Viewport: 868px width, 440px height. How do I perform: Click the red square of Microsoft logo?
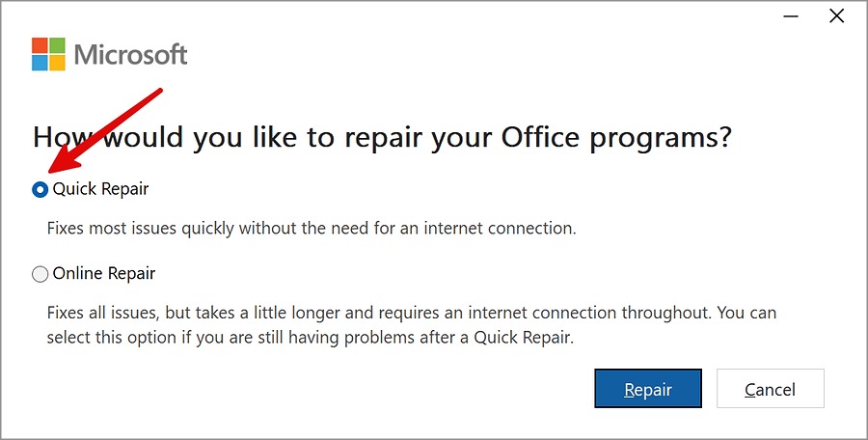pyautogui.click(x=41, y=45)
